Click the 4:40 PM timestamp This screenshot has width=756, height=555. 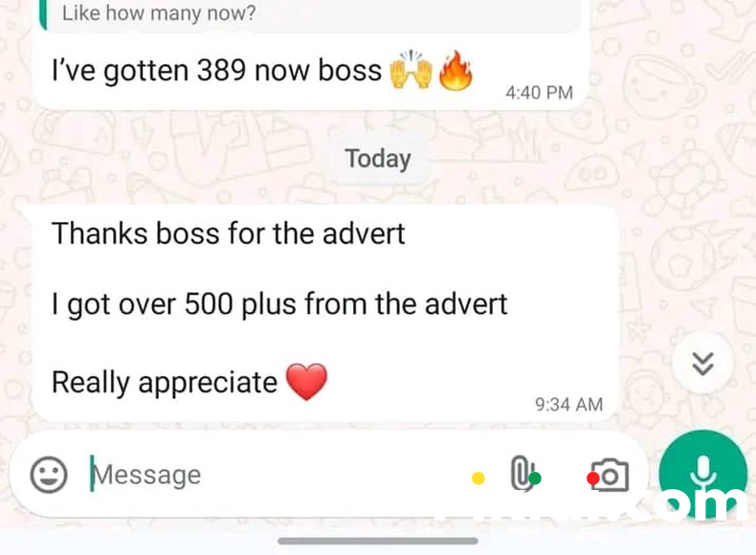[x=539, y=93]
